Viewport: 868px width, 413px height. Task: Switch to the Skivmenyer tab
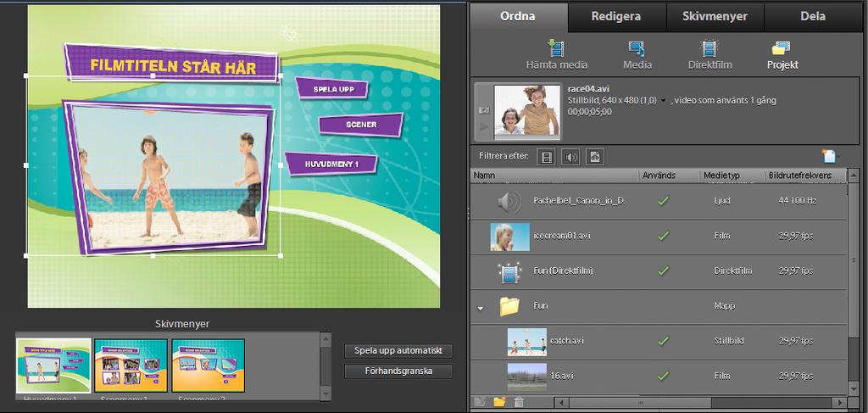pos(715,16)
